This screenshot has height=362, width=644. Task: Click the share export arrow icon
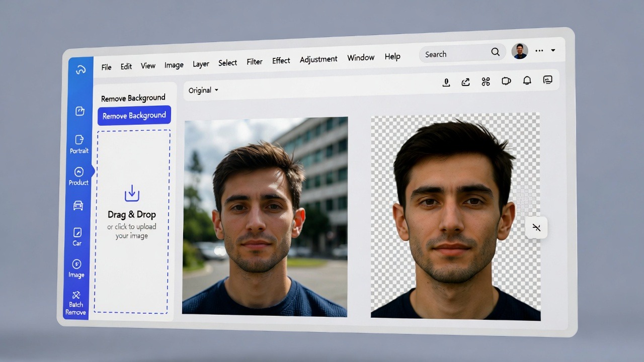pyautogui.click(x=465, y=82)
